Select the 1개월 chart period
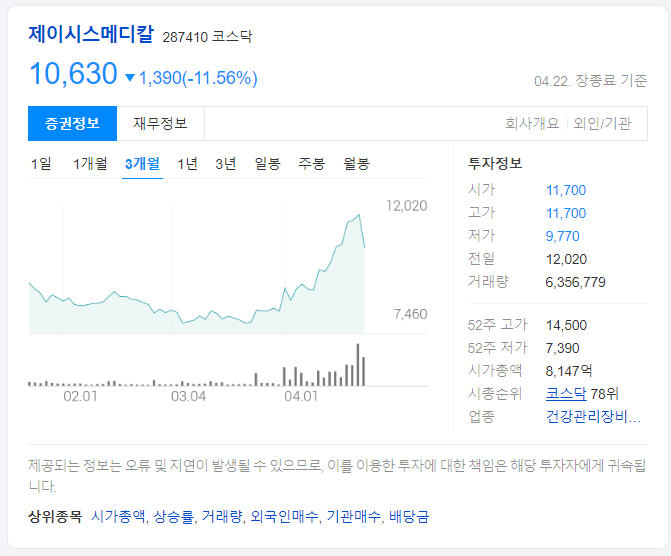The image size is (671, 556). (x=90, y=164)
